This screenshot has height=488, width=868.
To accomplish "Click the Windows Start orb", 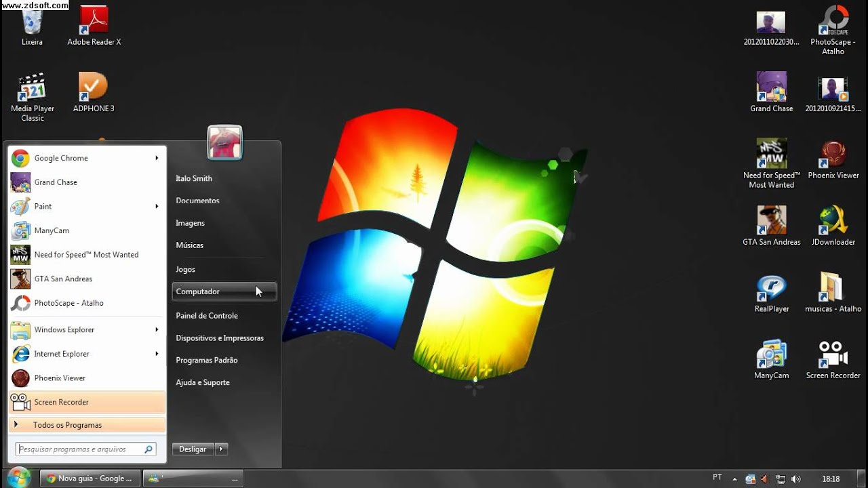I will pos(18,478).
